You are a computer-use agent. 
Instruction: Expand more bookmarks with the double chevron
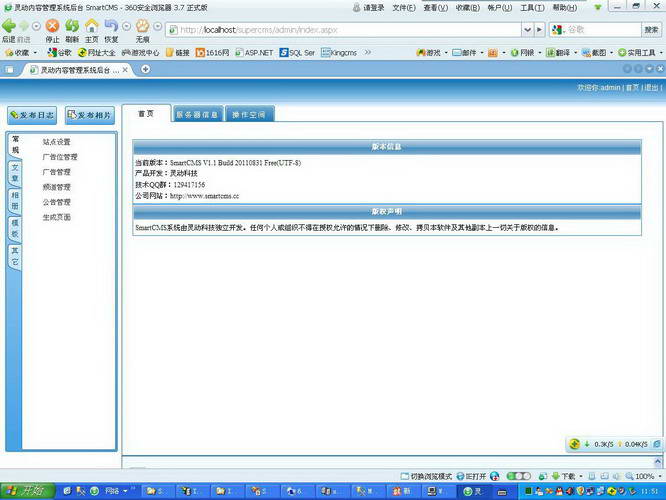click(367, 52)
